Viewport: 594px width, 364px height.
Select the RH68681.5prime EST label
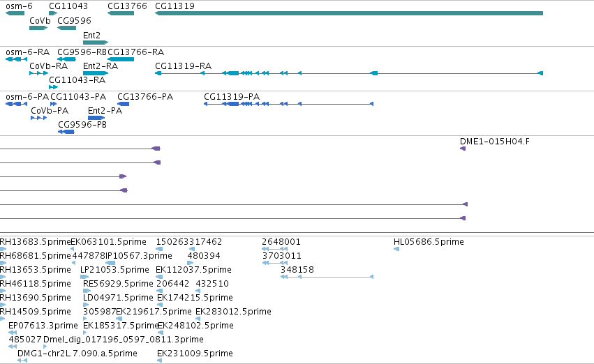(36, 256)
